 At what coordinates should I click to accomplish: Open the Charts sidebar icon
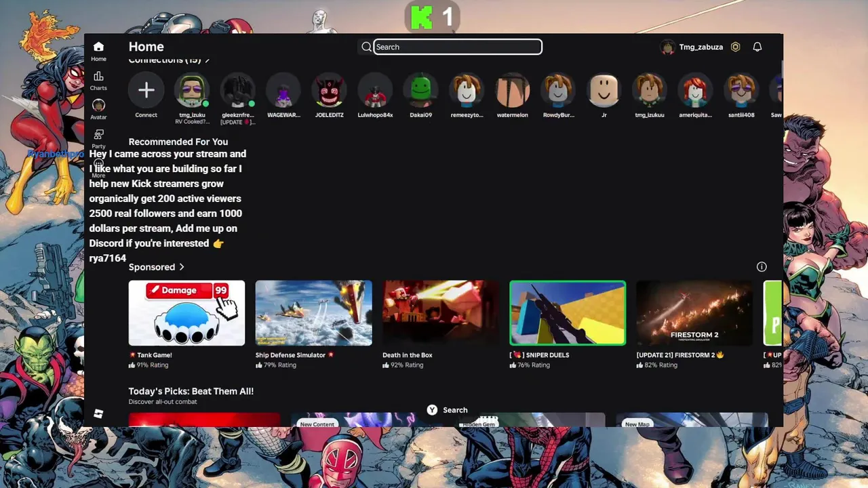point(98,76)
